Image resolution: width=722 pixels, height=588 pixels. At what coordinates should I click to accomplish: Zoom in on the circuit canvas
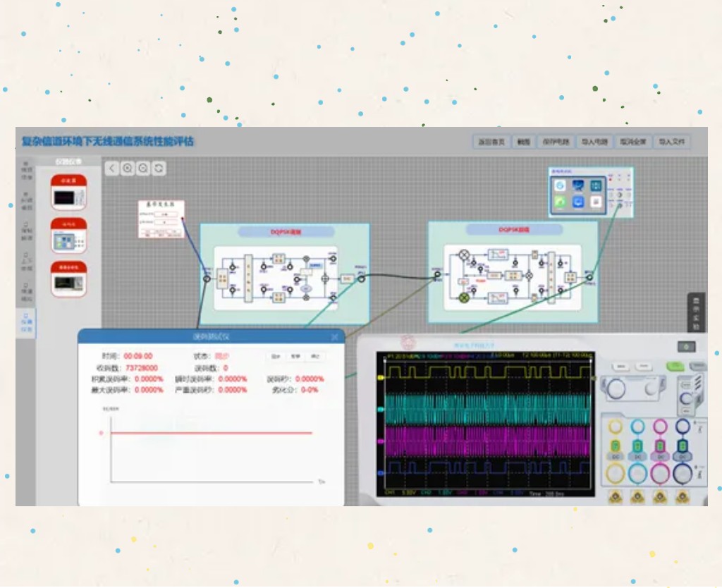[128, 168]
